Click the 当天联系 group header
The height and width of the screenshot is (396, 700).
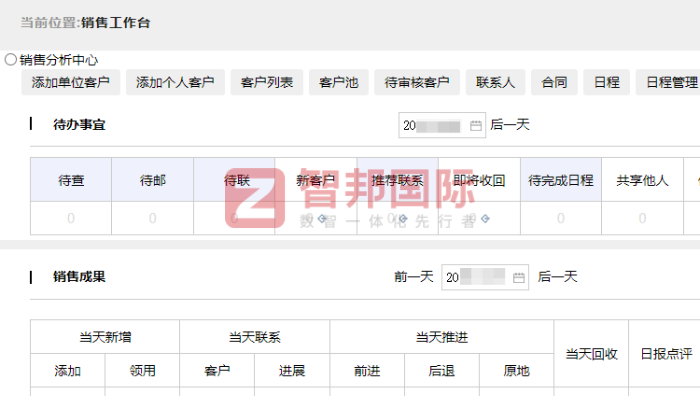[x=254, y=337]
